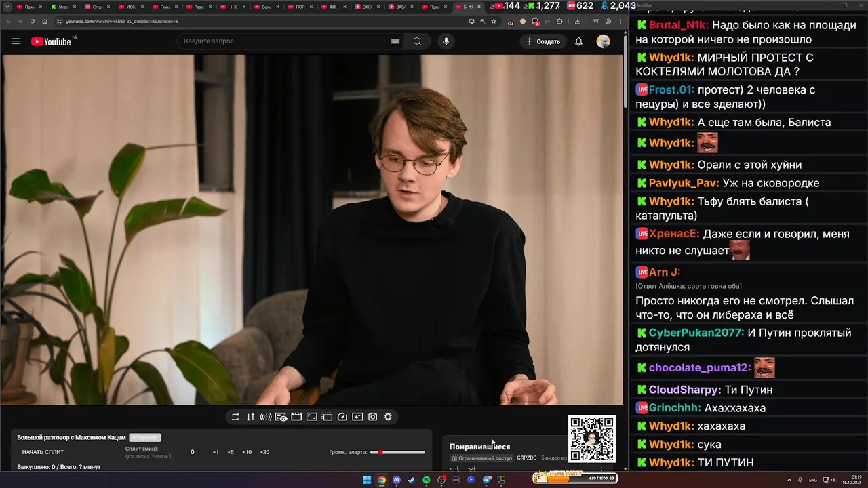Go to the YouTube home logo
The height and width of the screenshot is (488, 868).
tap(51, 41)
